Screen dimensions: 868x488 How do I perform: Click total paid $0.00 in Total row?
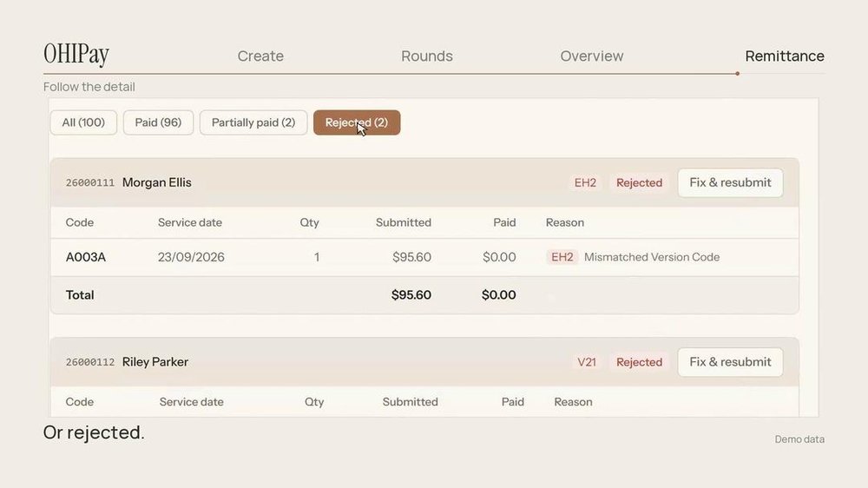pos(498,295)
